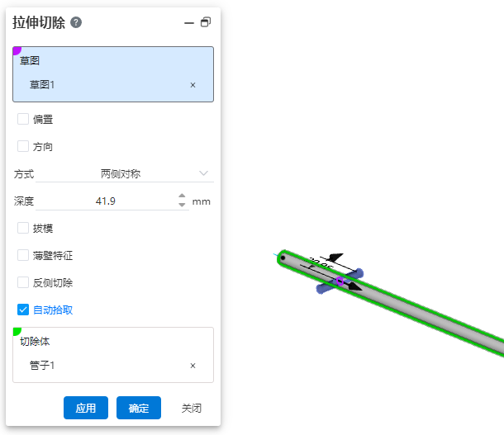Expand the 方式 dropdown showing 两侧对称

coord(125,173)
